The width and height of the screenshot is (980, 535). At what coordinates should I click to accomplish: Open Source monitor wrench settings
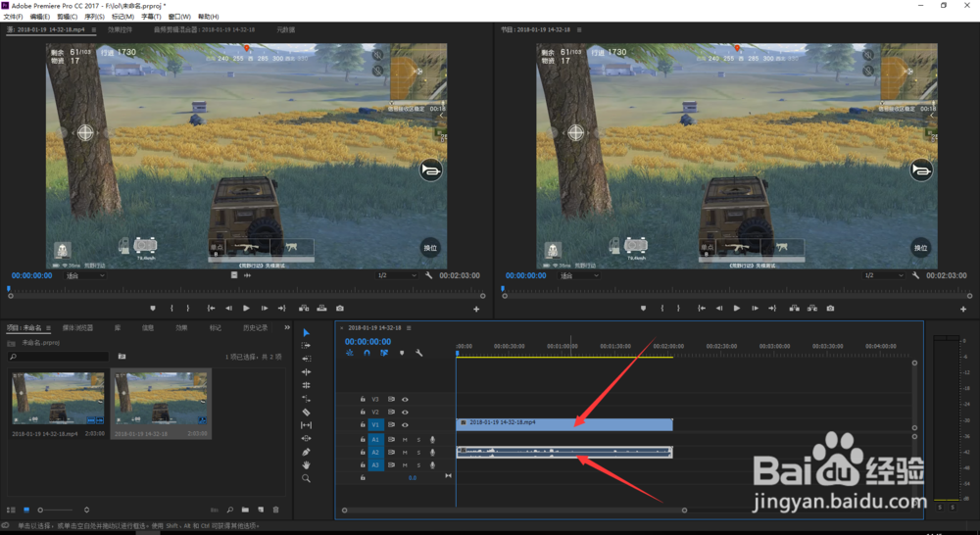(429, 275)
